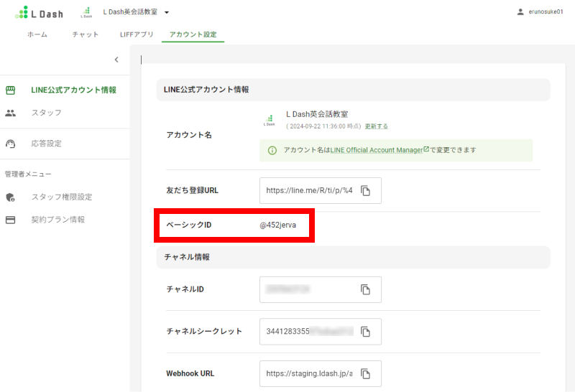Click the user profile icon beside erunosuke01
Viewport: 575px width, 392px height.
tap(520, 11)
